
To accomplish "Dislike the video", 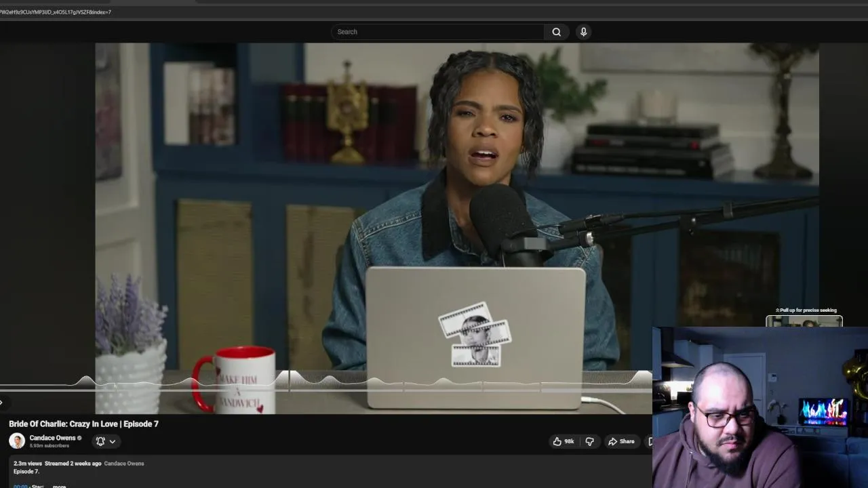I will click(x=590, y=441).
